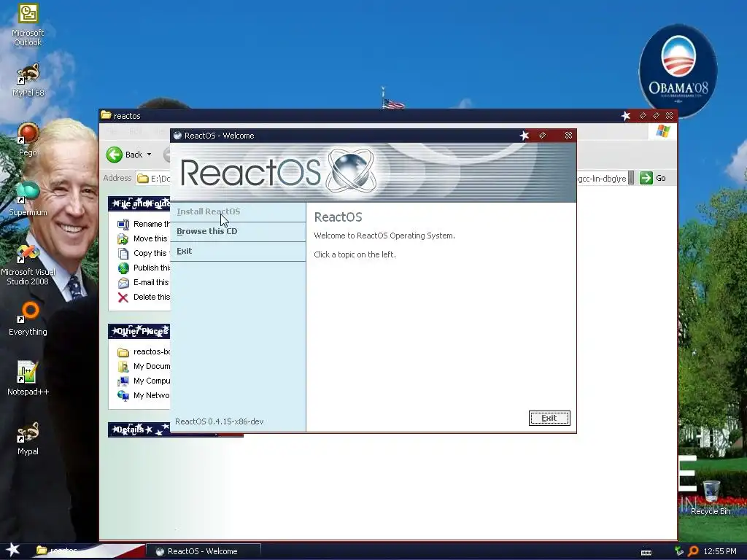Click the orange magnifier tray icon
Image resolution: width=747 pixels, height=560 pixels.
[x=693, y=551]
